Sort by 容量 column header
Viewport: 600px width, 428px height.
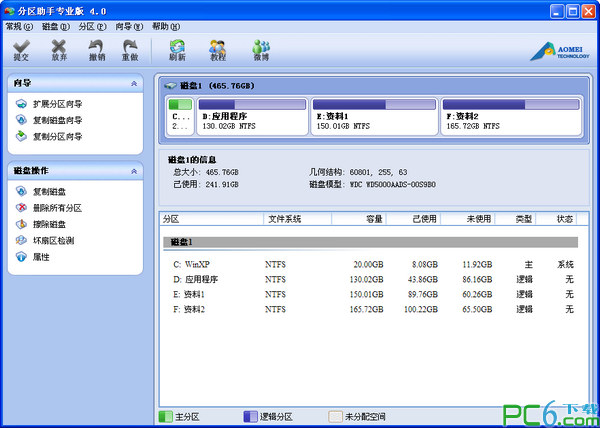tap(359, 219)
